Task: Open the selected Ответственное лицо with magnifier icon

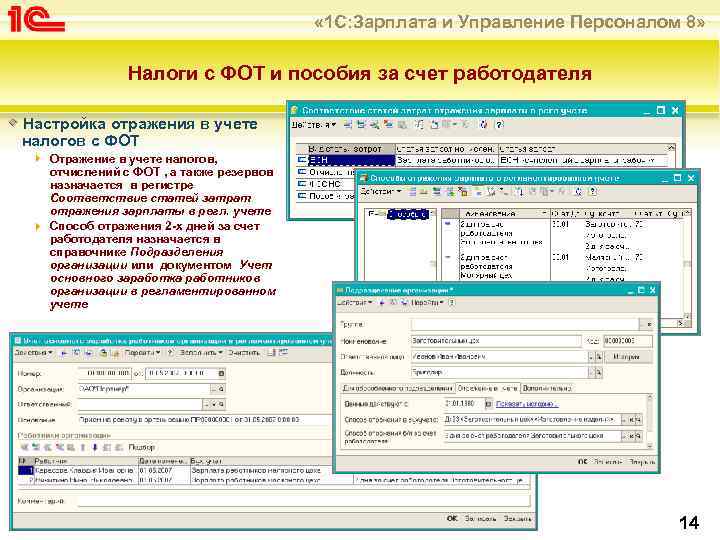Action: (599, 357)
